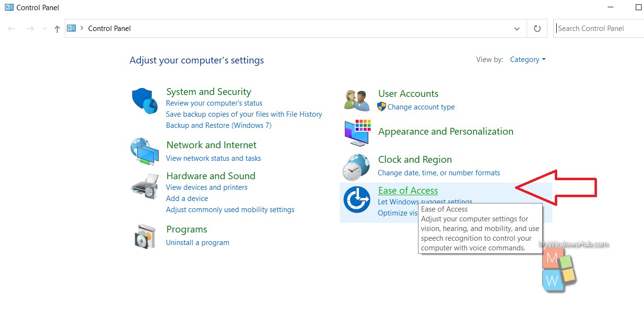This screenshot has width=644, height=309.
Task: Open Adjust commonly used mobility settings
Action: point(230,210)
